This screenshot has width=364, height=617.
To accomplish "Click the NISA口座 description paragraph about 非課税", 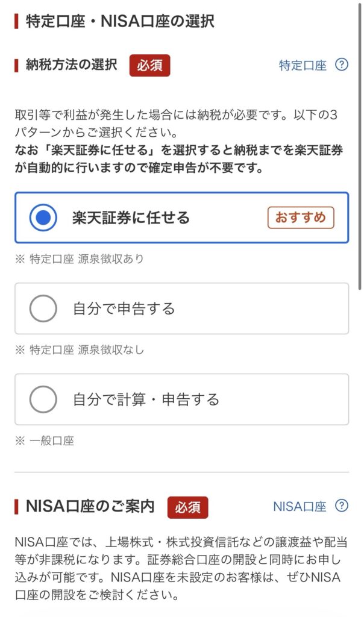I will pyautogui.click(x=181, y=569).
